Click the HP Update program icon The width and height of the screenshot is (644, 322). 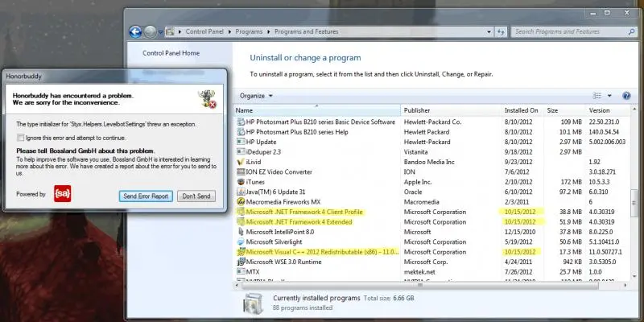tap(241, 142)
